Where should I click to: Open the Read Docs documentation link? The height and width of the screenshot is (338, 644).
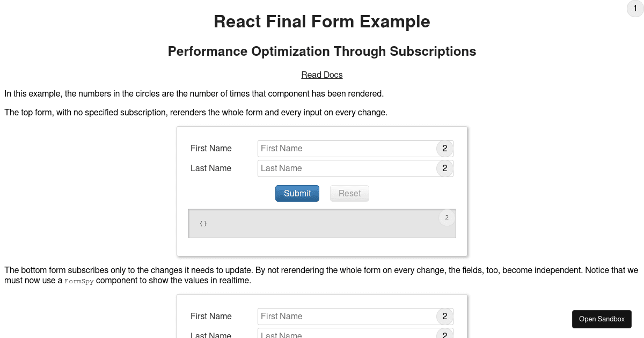[321, 75]
